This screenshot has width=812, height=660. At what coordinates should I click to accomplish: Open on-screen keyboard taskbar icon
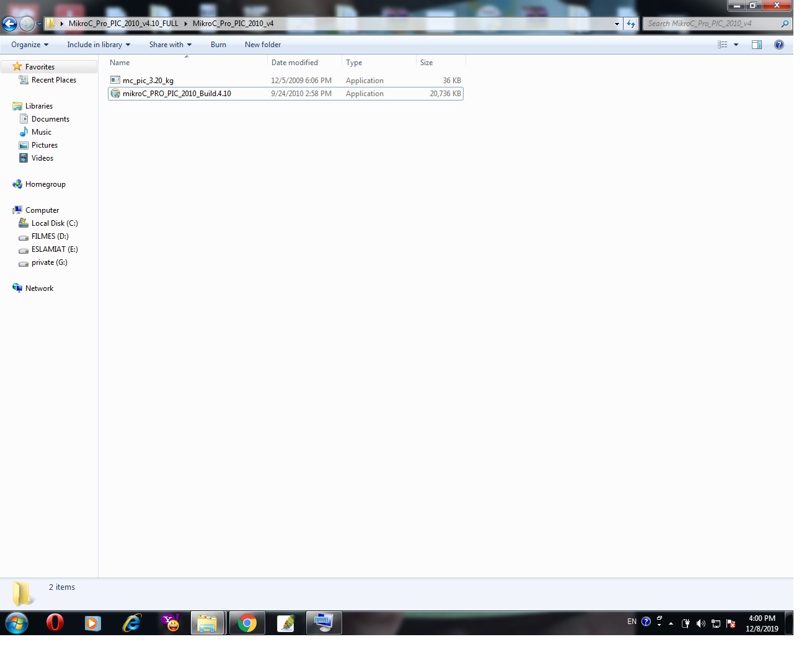pos(324,623)
